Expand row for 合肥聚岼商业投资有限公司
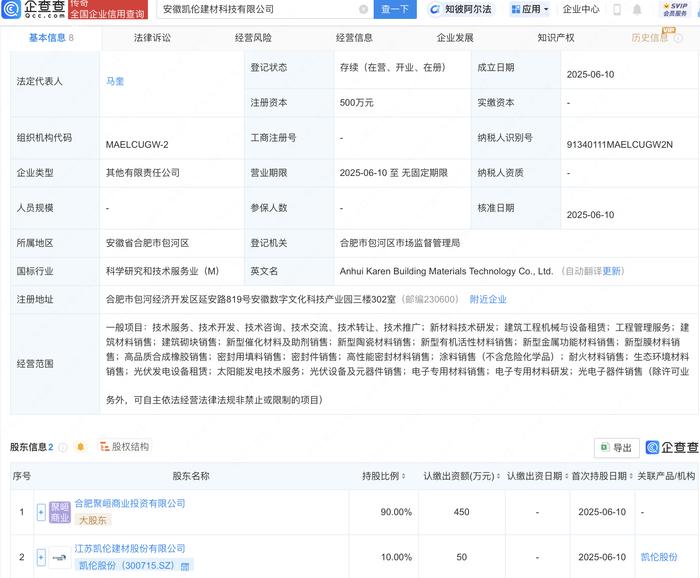 click(x=41, y=512)
